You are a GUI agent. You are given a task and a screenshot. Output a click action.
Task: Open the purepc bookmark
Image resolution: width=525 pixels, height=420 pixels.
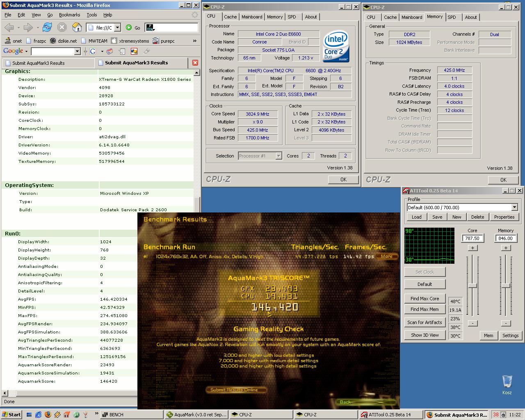tap(164, 41)
